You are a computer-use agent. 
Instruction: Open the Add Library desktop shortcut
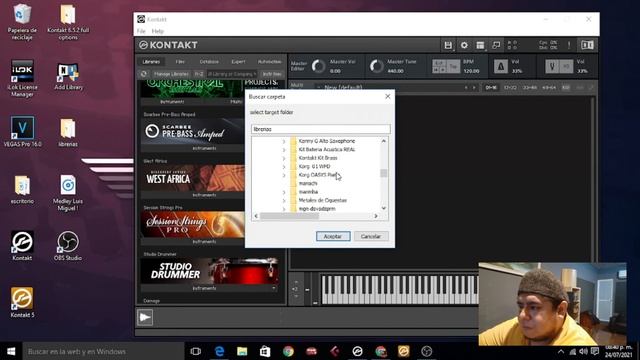pos(68,77)
